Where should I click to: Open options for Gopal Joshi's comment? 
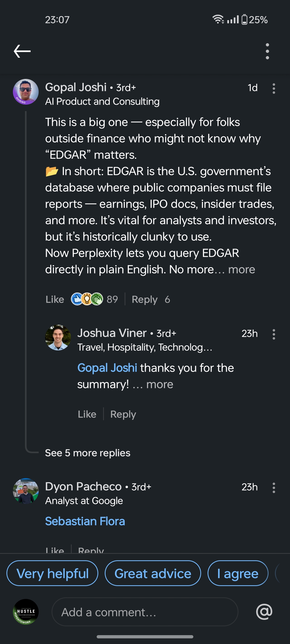(x=274, y=88)
